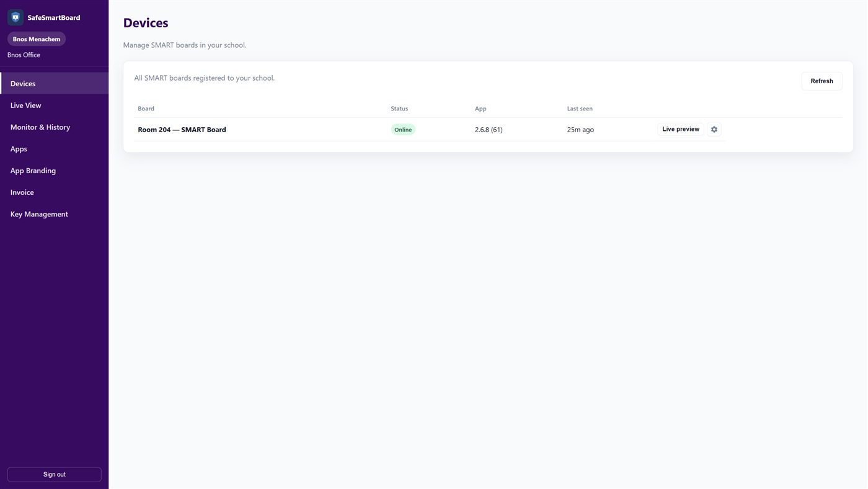The height and width of the screenshot is (489, 868).
Task: Select the Bnos Menachem school badge
Action: [37, 39]
